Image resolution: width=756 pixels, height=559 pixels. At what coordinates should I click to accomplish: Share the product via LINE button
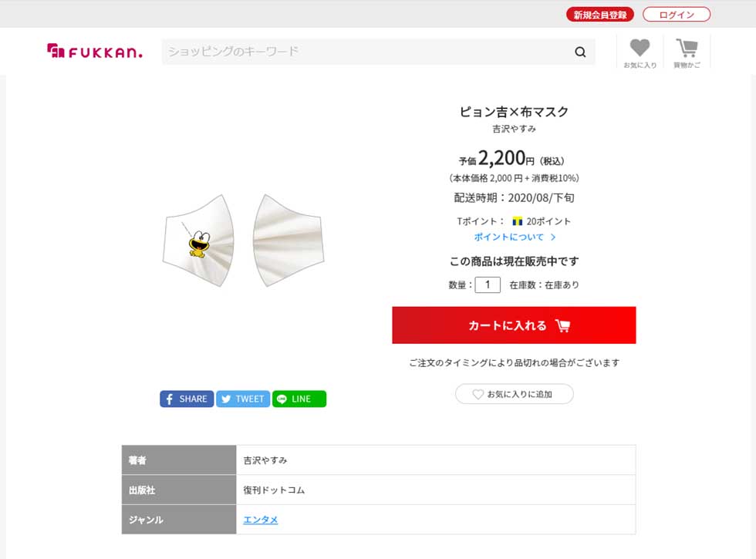tap(299, 399)
